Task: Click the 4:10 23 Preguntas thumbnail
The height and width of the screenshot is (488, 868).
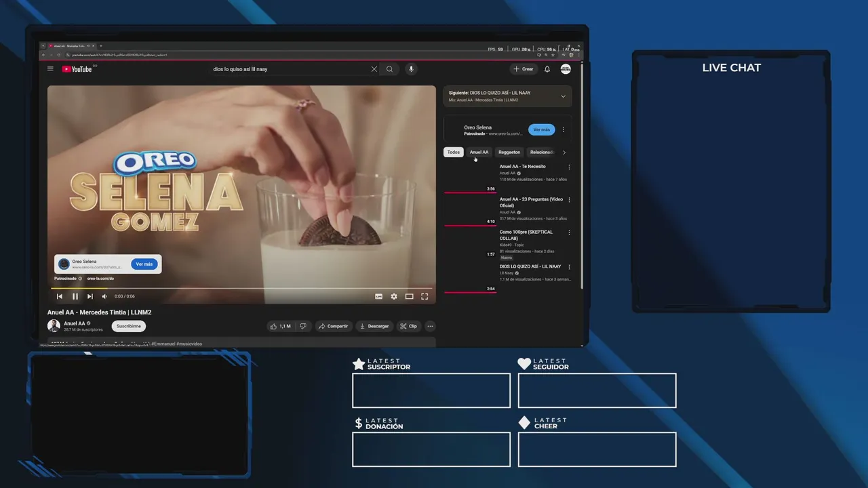Action: pyautogui.click(x=470, y=211)
